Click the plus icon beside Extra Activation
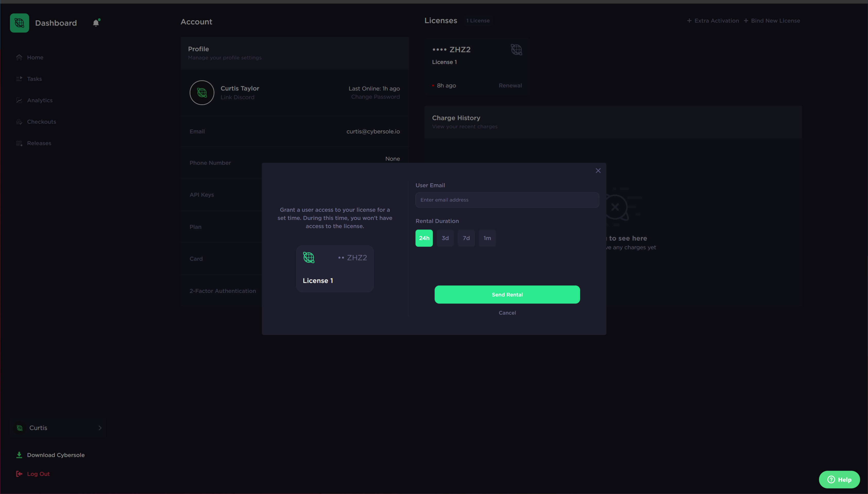The image size is (868, 494). pos(689,21)
